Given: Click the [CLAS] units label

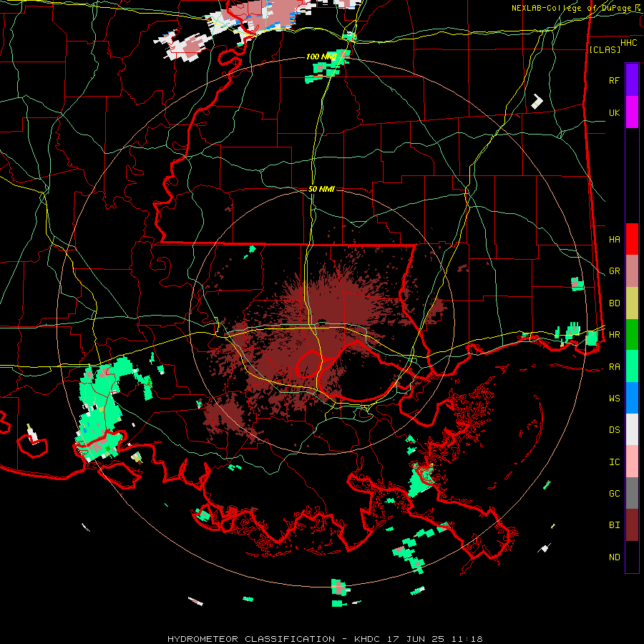Looking at the screenshot, I should pos(605,49).
